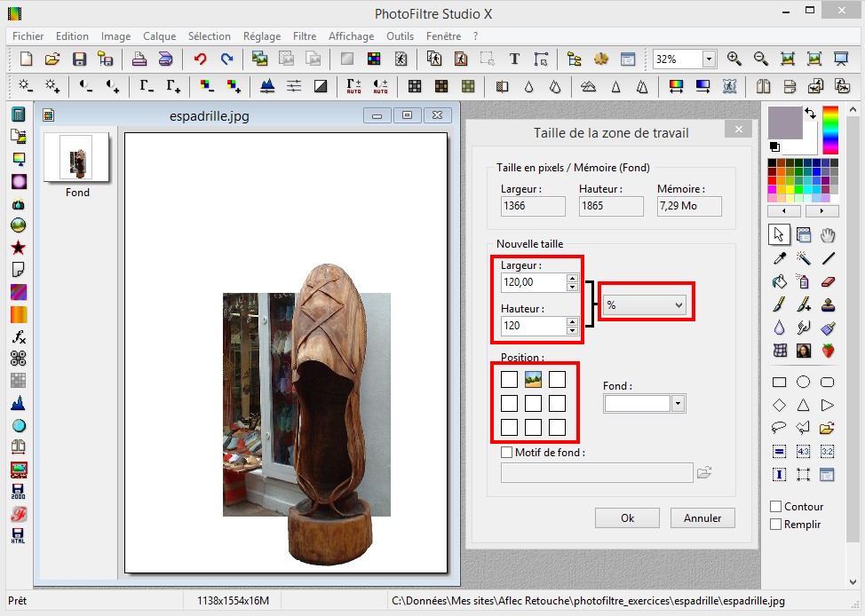Enable the Motif de fond checkbox

(506, 452)
